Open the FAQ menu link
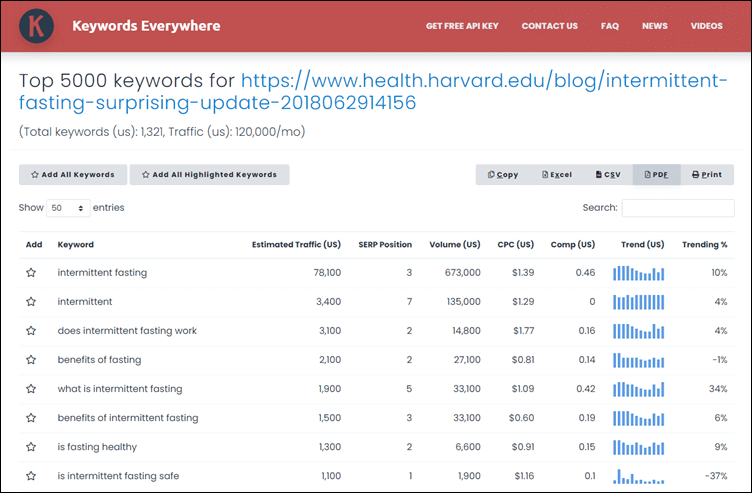This screenshot has height=493, width=752. [x=610, y=26]
